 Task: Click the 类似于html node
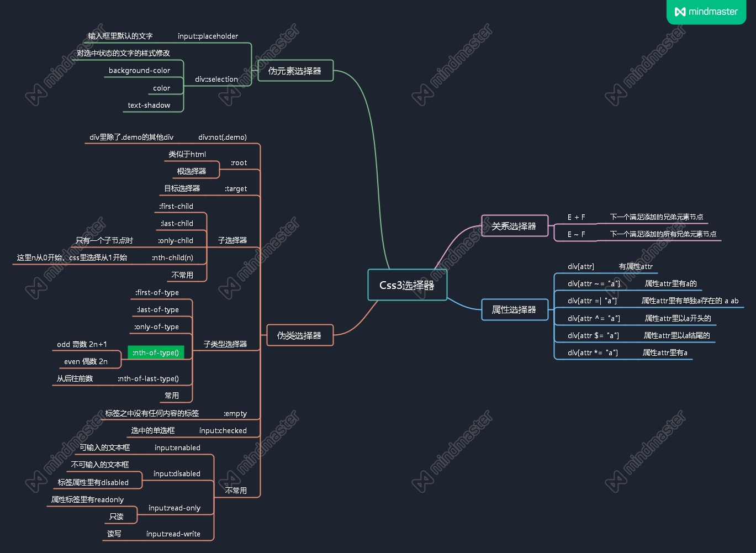click(187, 155)
